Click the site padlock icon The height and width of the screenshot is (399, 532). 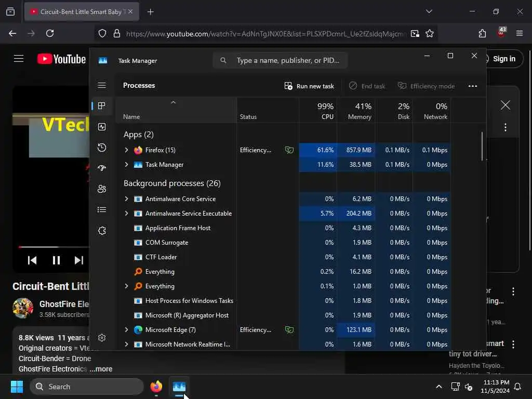(117, 33)
